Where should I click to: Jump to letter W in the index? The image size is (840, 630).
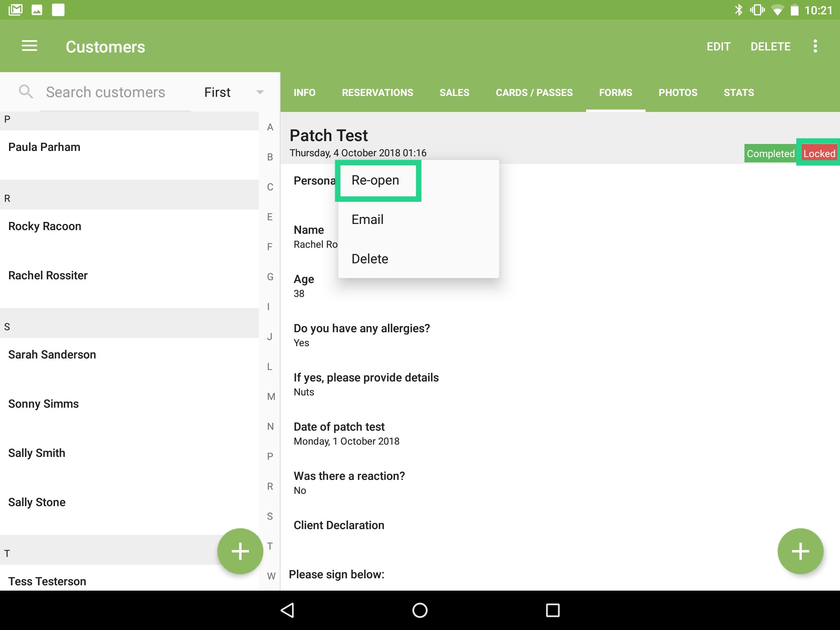click(x=271, y=576)
